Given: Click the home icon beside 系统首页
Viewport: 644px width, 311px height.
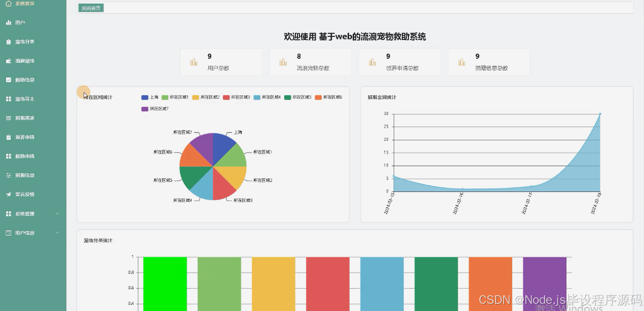Looking at the screenshot, I should [8, 4].
